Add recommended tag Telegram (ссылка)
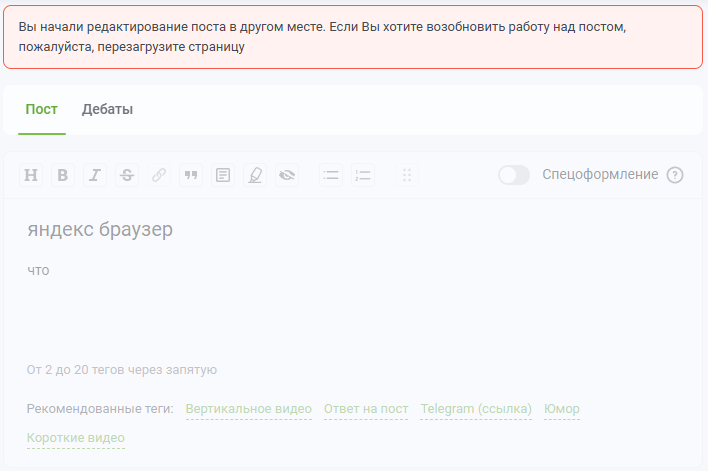 (x=476, y=409)
